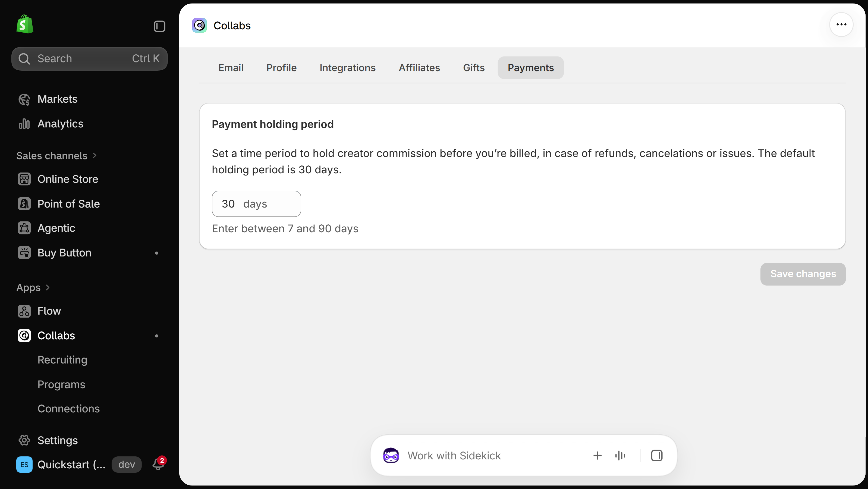Viewport: 868px width, 489px height.
Task: Open the Affiliates tab
Action: click(x=420, y=68)
